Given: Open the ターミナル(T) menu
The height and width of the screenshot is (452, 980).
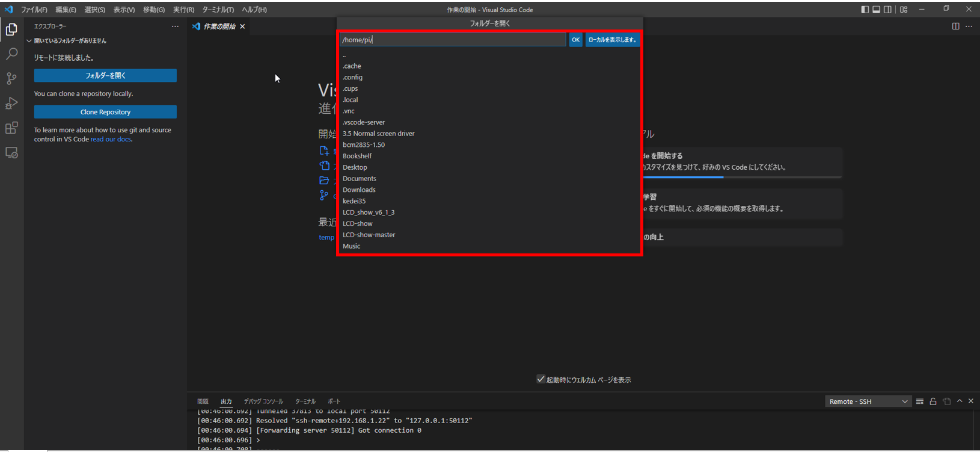Looking at the screenshot, I should (218, 10).
